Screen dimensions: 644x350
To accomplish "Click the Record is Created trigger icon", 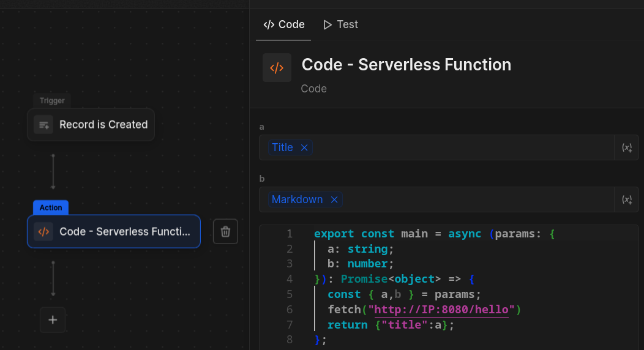I will [x=43, y=125].
